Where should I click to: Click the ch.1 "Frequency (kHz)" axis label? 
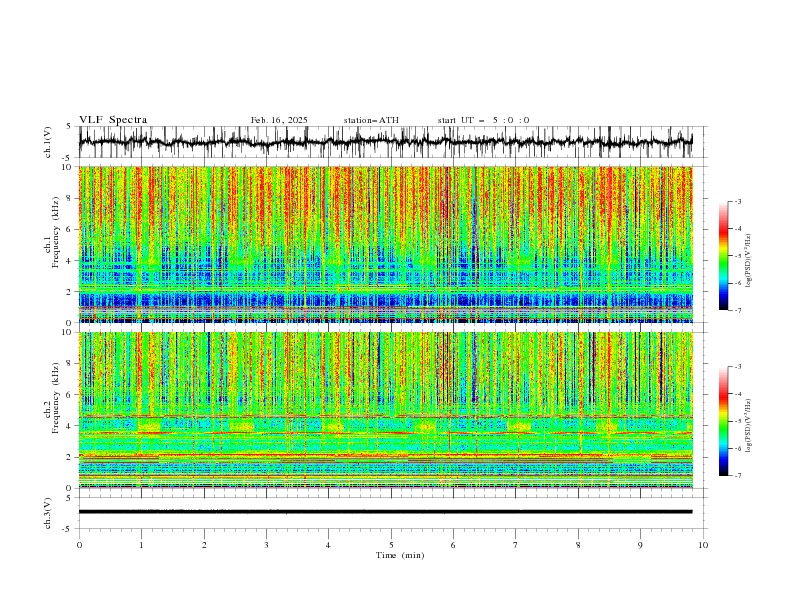pos(56,232)
